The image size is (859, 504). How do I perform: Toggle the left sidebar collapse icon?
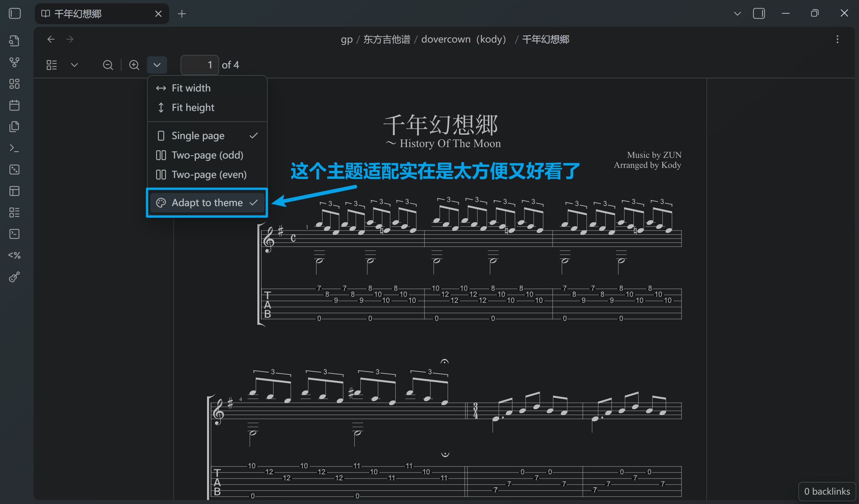(14, 14)
